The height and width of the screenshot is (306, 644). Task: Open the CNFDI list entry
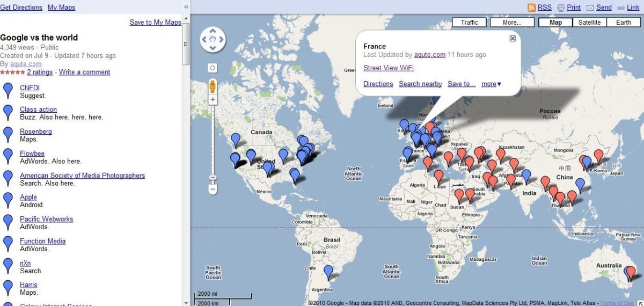click(x=30, y=88)
